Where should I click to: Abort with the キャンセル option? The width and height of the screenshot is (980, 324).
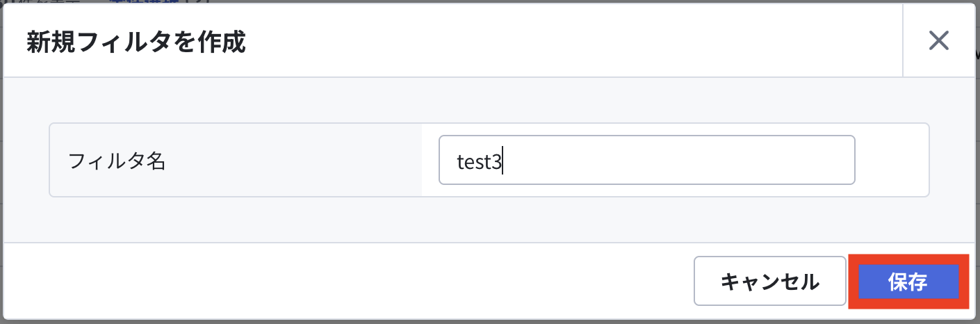(x=770, y=282)
